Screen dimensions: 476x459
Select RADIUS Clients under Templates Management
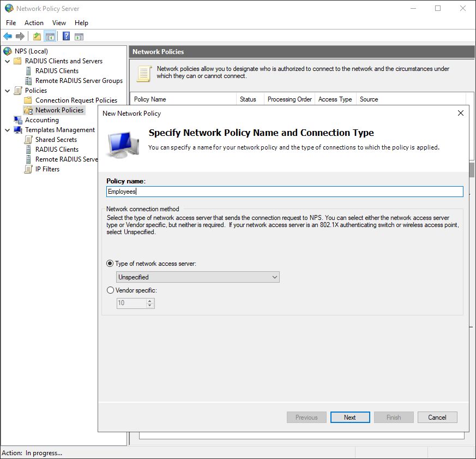57,150
